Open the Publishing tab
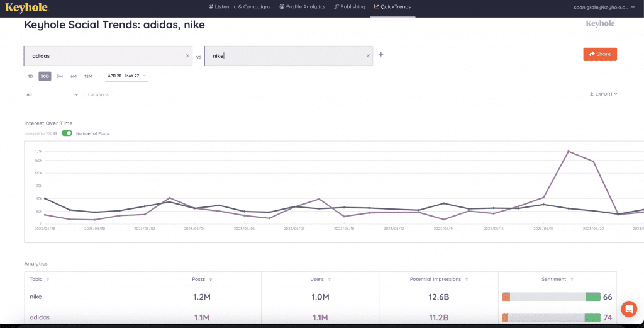Screen dimensions: 644x328 point(350,6)
